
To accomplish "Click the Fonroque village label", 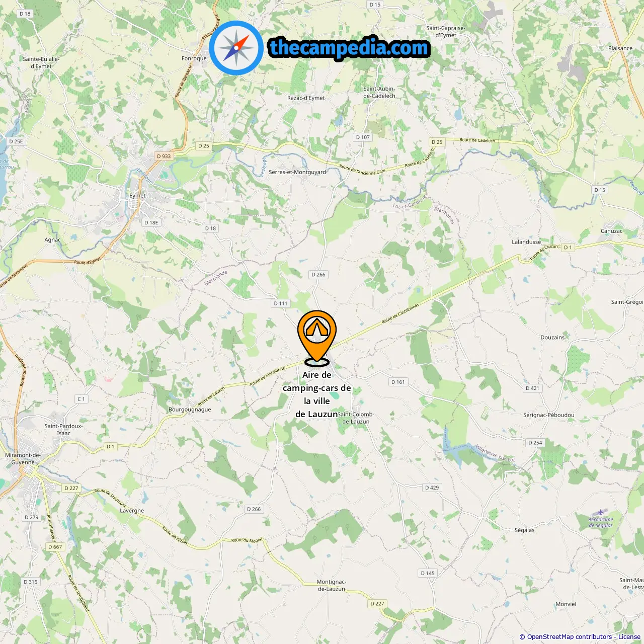I will (194, 58).
